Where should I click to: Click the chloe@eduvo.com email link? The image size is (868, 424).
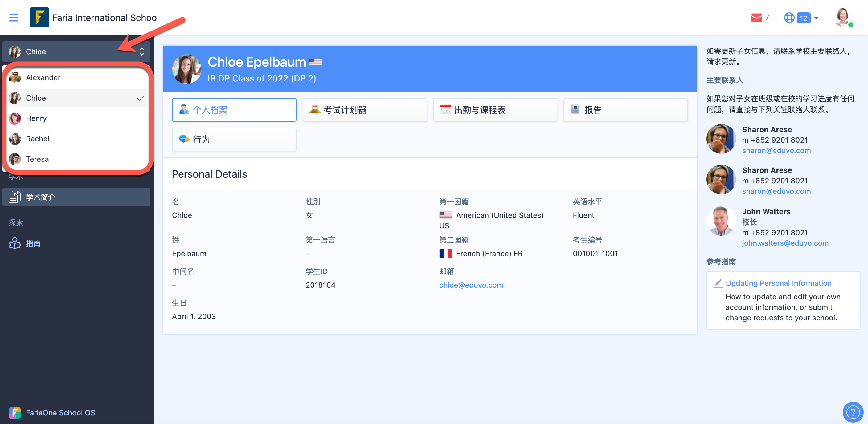click(x=471, y=285)
